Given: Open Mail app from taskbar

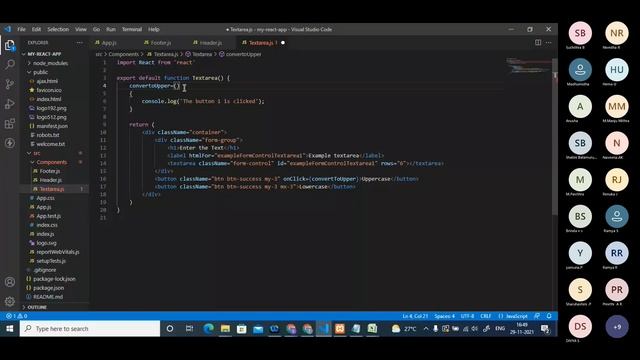Looking at the screenshot, I should point(258,329).
